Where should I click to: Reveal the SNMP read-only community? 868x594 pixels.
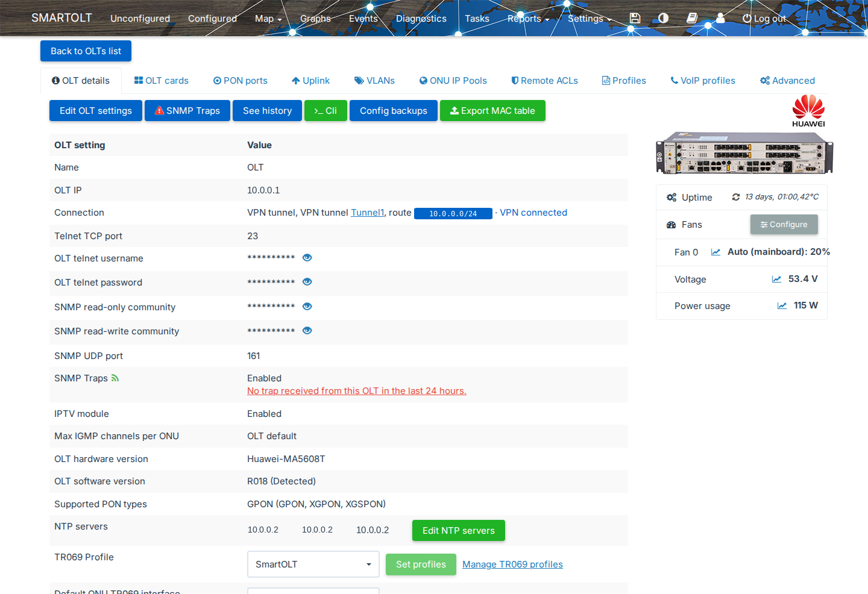[x=307, y=307]
